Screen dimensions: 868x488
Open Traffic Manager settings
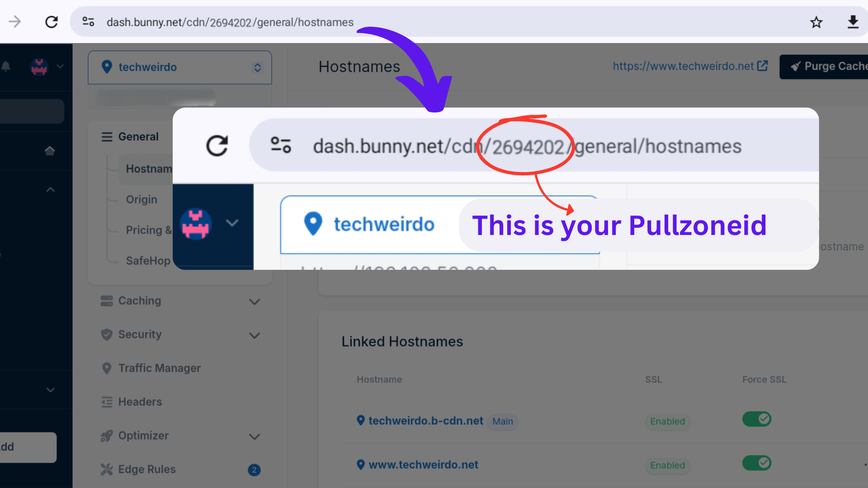point(160,368)
